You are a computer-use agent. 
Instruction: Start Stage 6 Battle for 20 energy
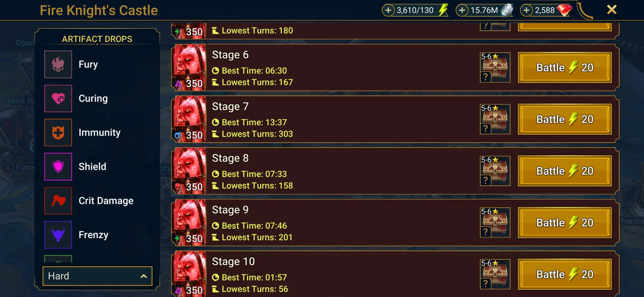pos(565,67)
